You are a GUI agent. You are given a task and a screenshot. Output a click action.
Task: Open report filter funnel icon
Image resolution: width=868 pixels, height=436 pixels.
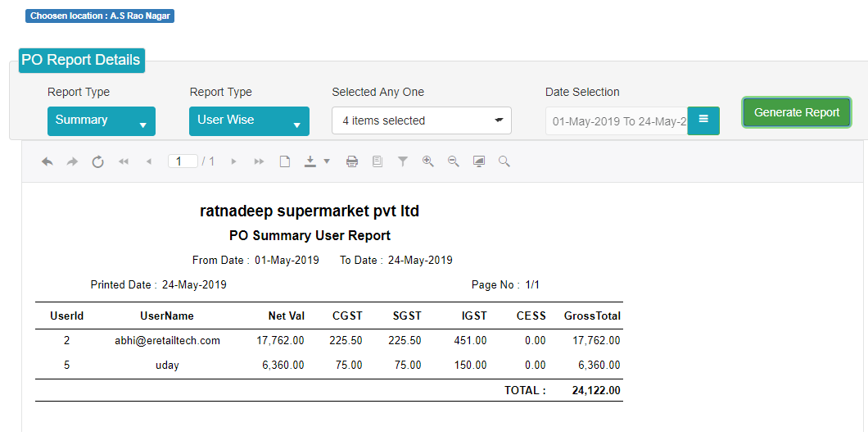(402, 161)
